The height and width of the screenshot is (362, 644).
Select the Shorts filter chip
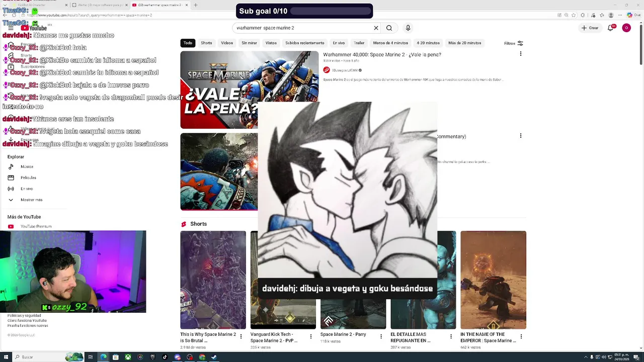point(206,43)
